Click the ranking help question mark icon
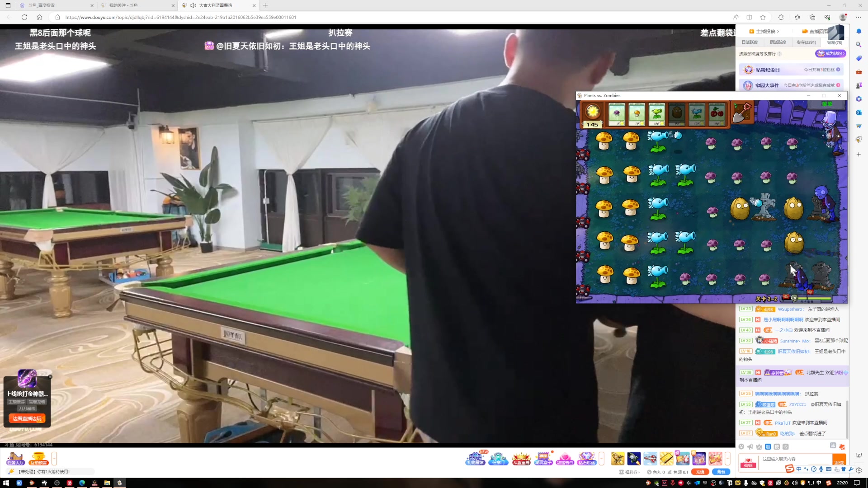The height and width of the screenshot is (488, 868). click(779, 54)
